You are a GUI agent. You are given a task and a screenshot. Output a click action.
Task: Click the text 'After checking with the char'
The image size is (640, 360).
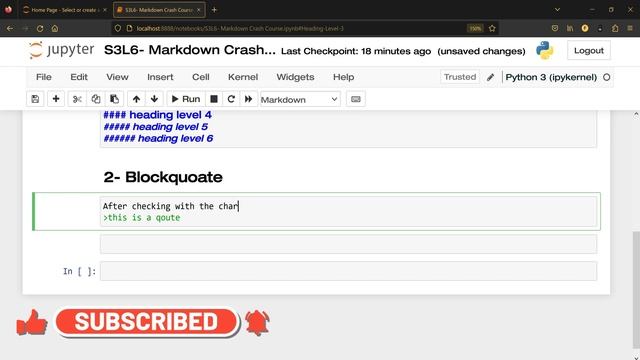coord(171,206)
